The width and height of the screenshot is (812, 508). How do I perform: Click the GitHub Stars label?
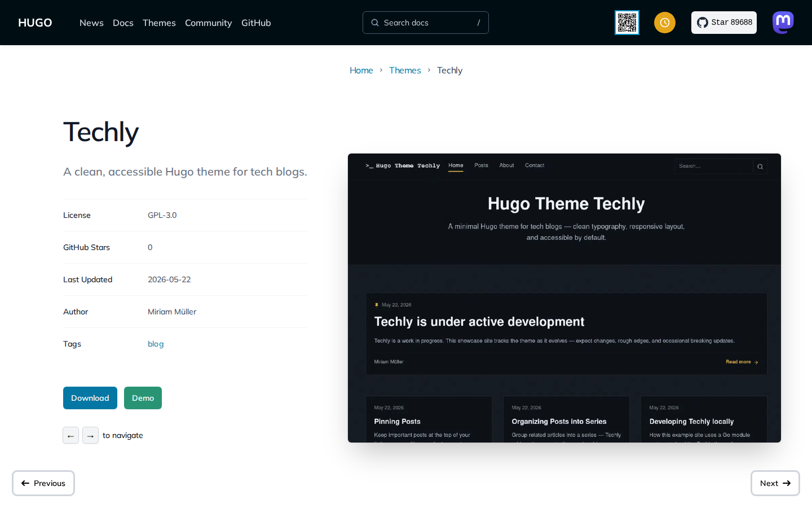86,247
